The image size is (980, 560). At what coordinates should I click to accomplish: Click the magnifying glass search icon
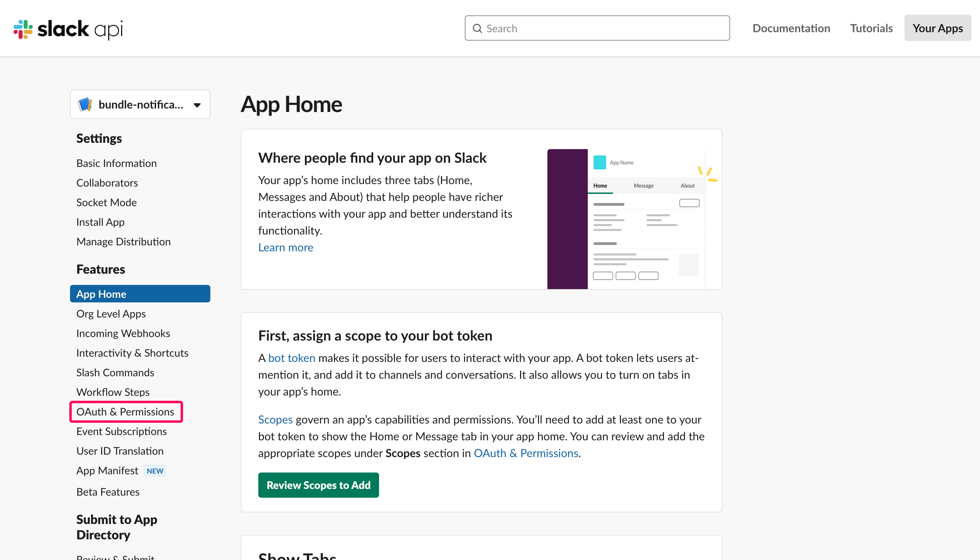(477, 28)
